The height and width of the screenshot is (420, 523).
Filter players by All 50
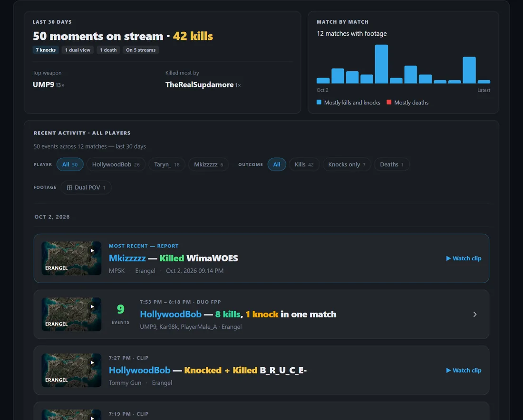pos(70,164)
